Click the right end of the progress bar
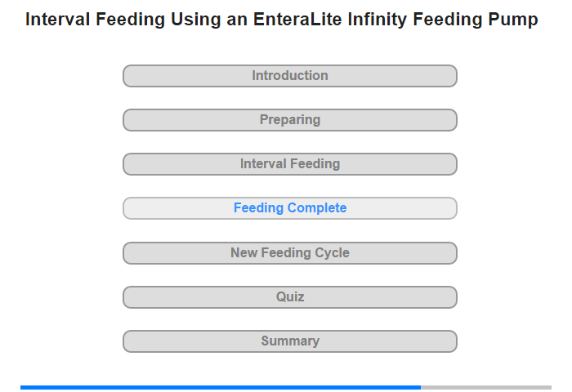This screenshot has height=392, width=572. pos(550,387)
